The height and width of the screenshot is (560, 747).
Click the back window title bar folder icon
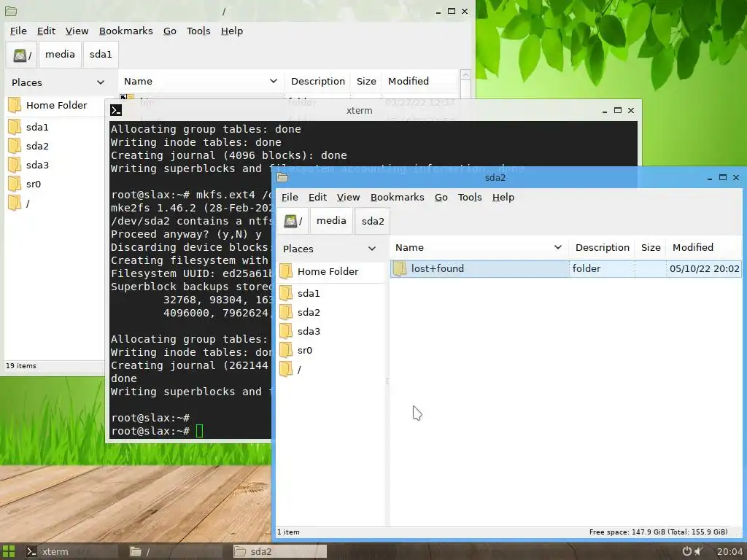point(10,11)
